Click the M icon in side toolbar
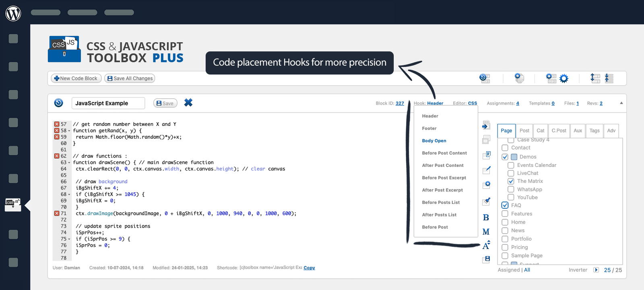The image size is (644, 290). coord(486,232)
